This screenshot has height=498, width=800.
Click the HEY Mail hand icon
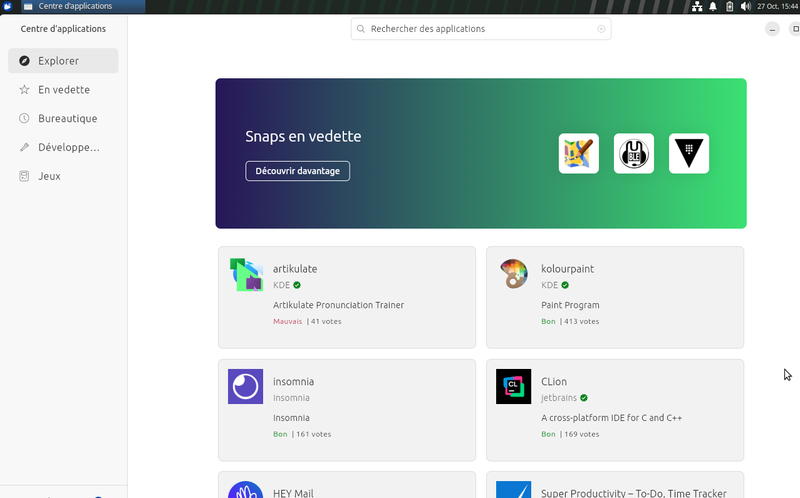pyautogui.click(x=245, y=490)
